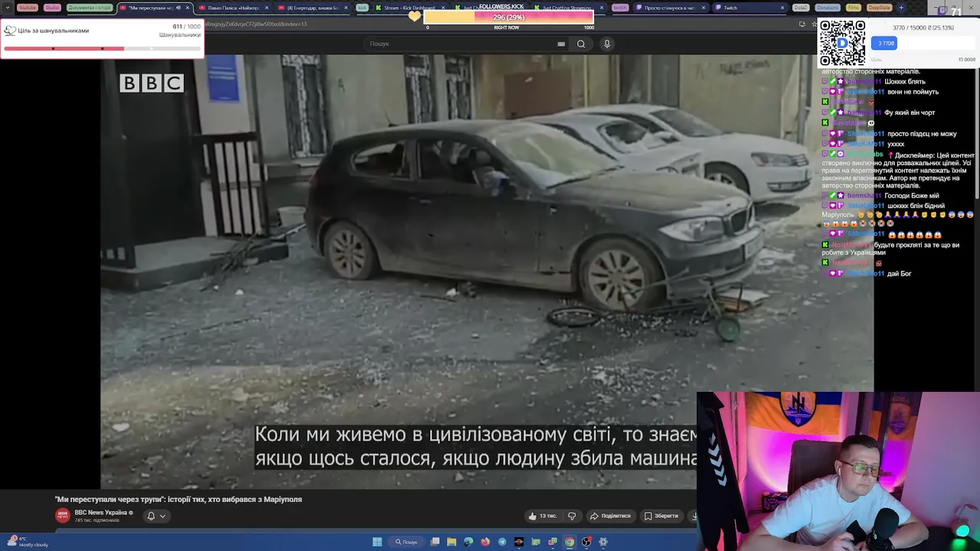980x551 pixels.
Task: Click the streamer webcam overlay
Action: pyautogui.click(x=838, y=471)
